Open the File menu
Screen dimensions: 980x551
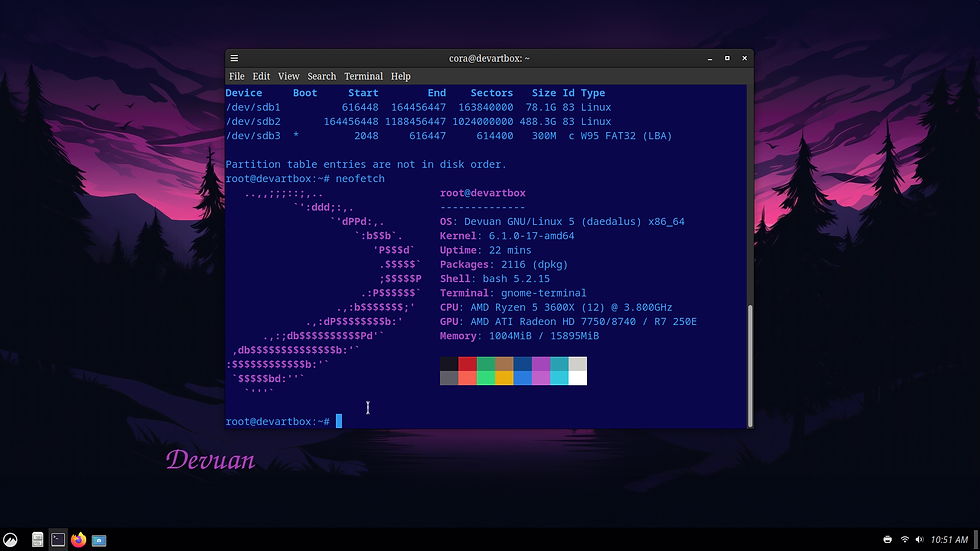[237, 76]
